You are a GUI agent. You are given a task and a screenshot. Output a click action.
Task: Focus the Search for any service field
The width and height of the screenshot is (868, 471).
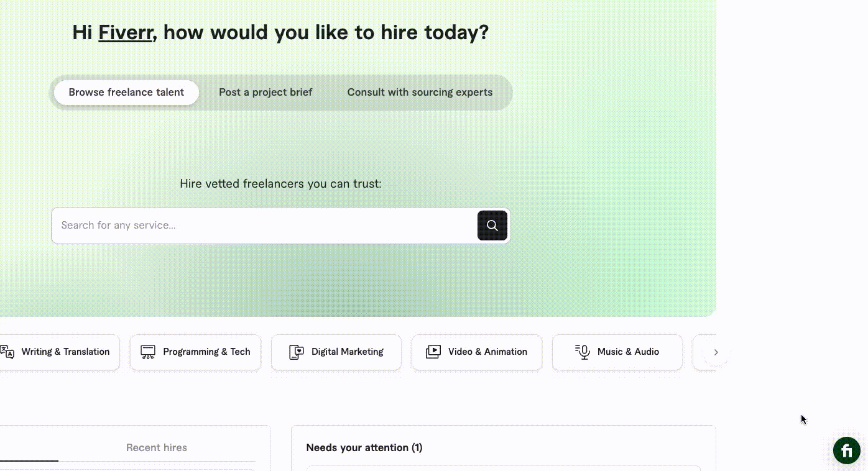(264, 226)
